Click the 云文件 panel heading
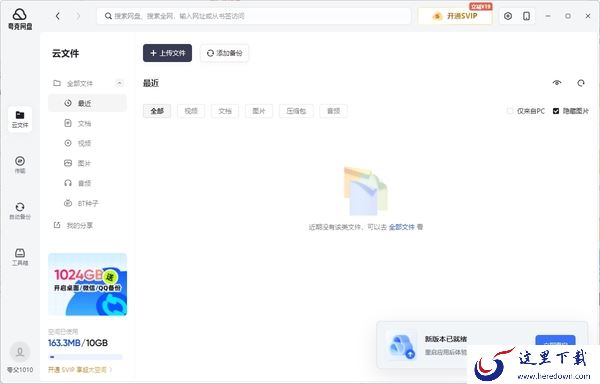 point(65,53)
